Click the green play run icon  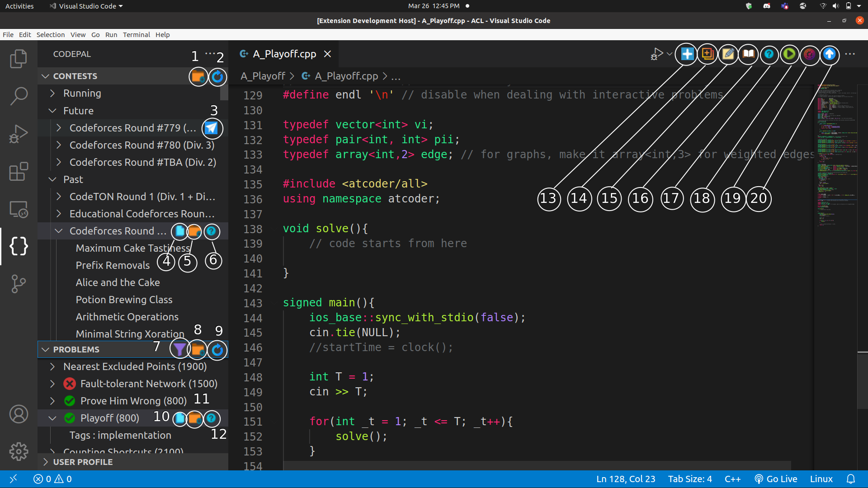(789, 54)
